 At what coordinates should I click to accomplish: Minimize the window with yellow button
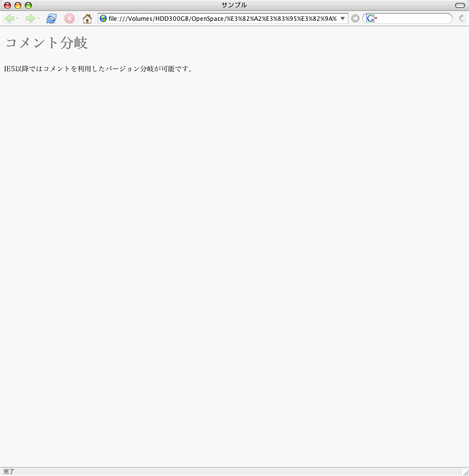18,5
